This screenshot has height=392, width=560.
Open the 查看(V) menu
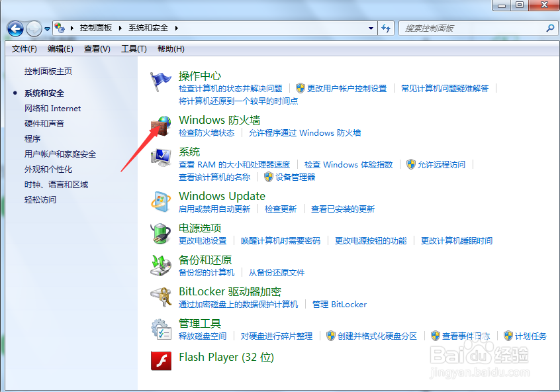click(97, 49)
